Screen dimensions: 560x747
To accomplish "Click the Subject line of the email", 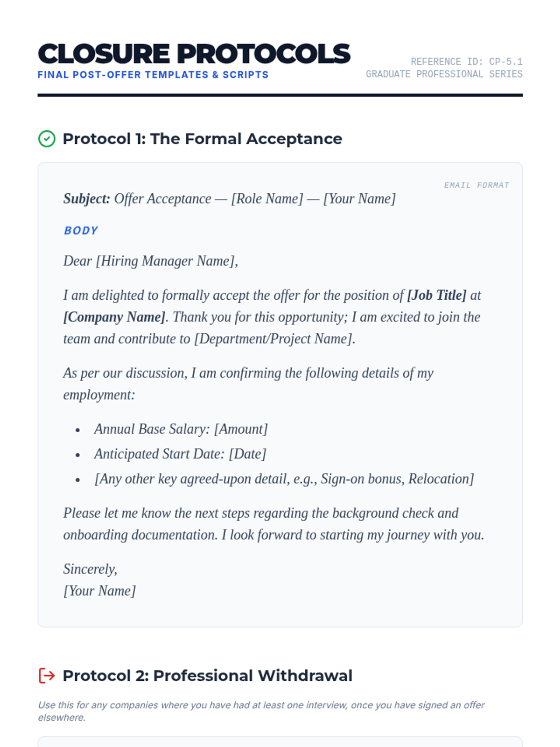I will pyautogui.click(x=229, y=199).
